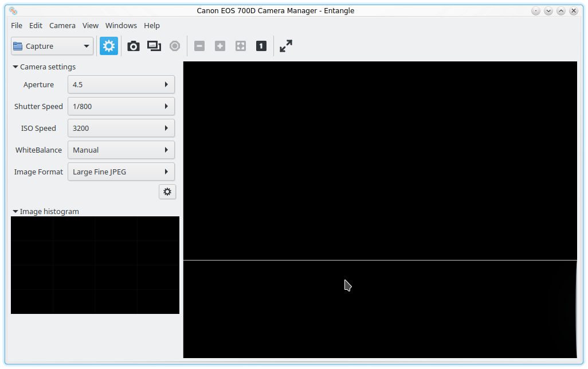
Task: Open the Camera menu
Action: 62,25
